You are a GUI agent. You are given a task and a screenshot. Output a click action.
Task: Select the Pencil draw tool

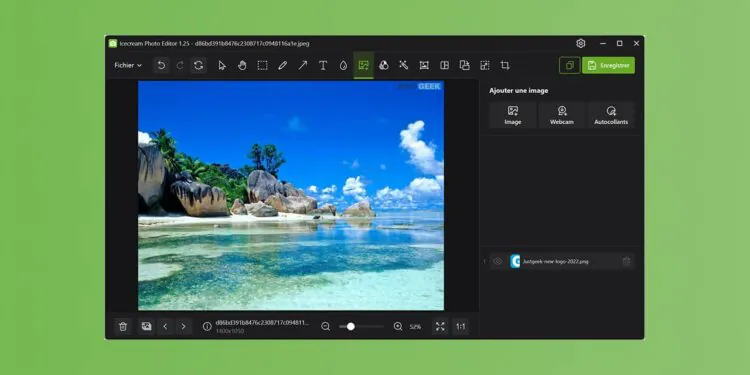(x=283, y=66)
